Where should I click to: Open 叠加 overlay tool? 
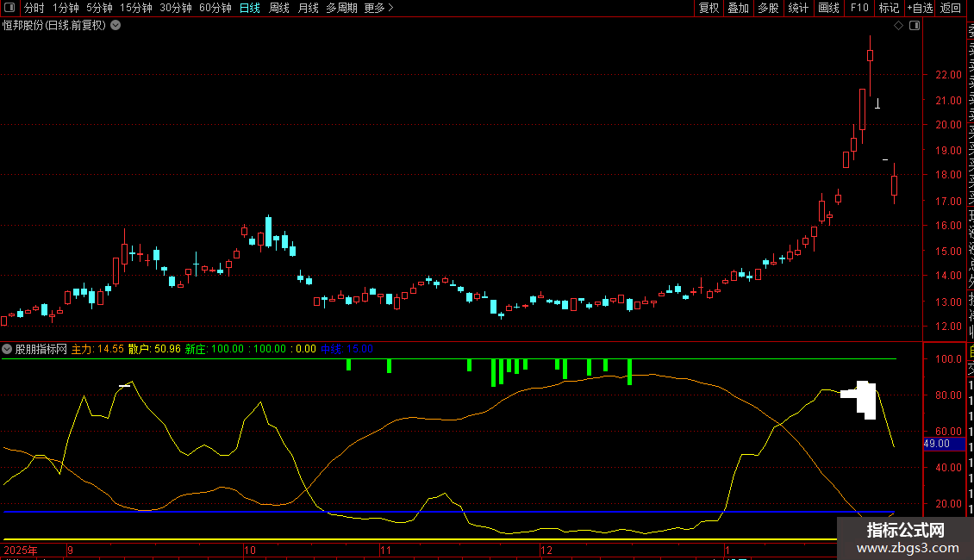click(738, 8)
